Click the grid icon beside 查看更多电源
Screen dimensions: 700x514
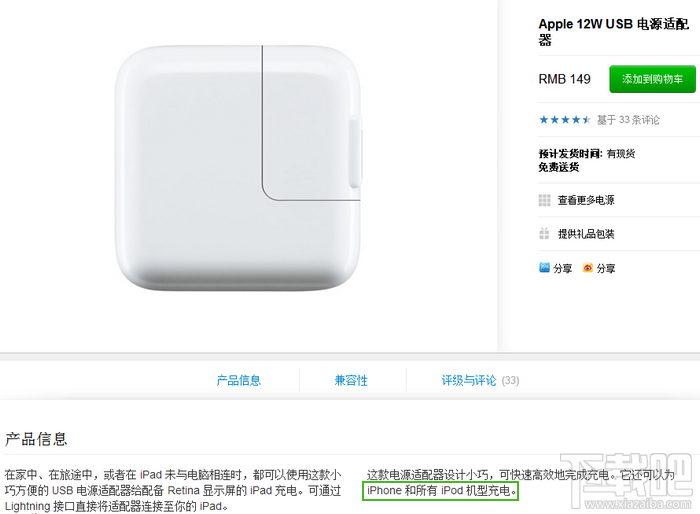545,200
